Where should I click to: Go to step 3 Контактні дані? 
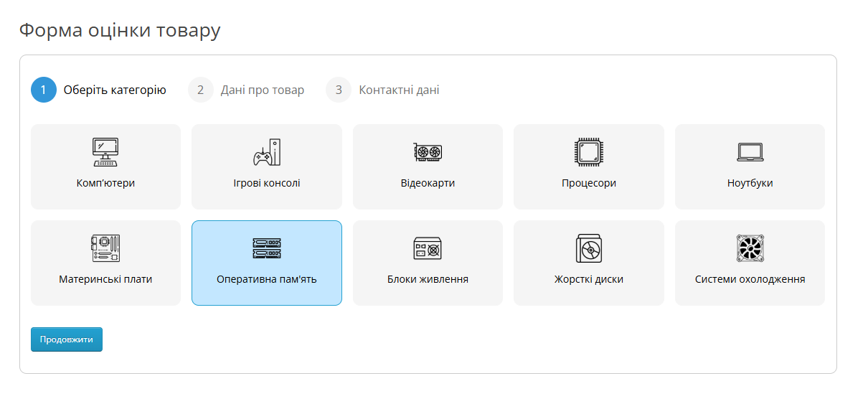[x=382, y=90]
